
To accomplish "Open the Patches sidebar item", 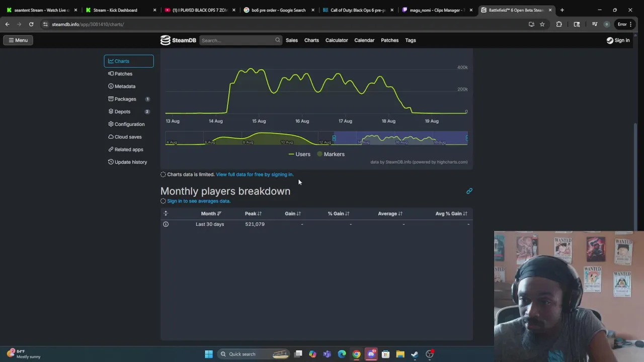I will pyautogui.click(x=128, y=73).
